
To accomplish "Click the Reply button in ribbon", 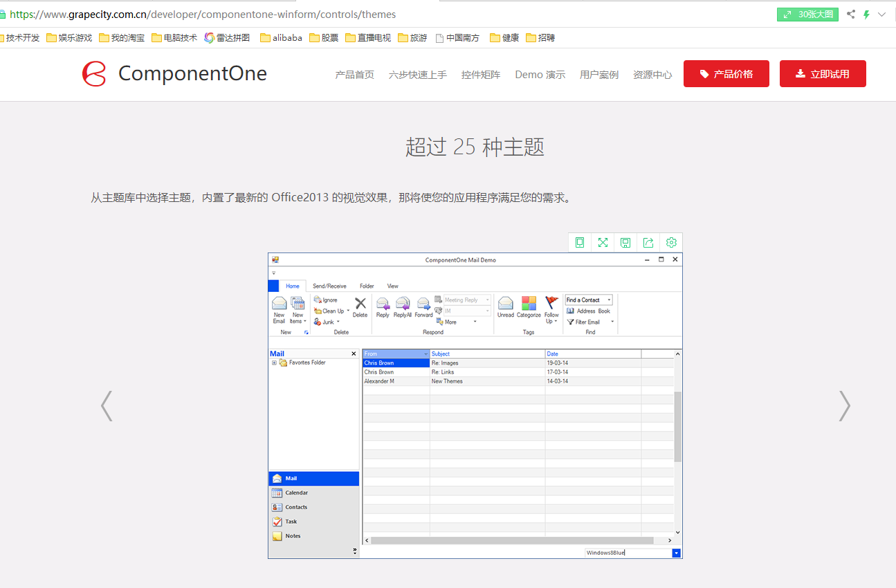I will (x=383, y=307).
